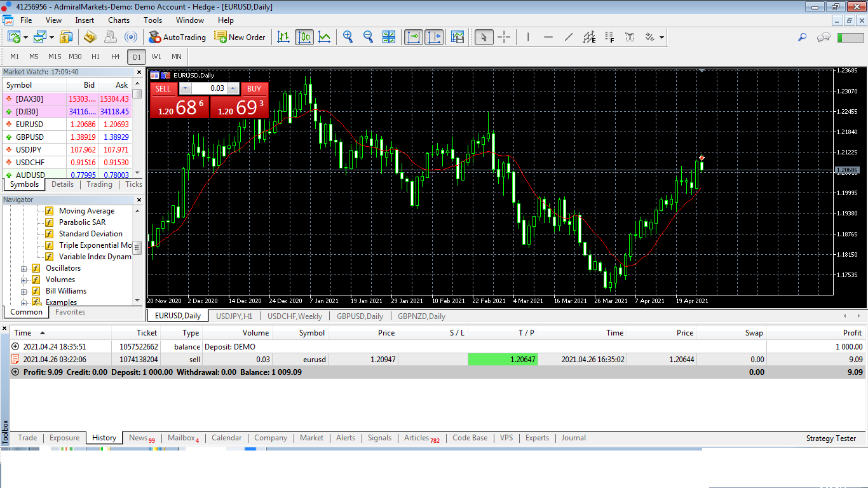
Task: Draw a trendline with the trendline tool
Action: [569, 37]
